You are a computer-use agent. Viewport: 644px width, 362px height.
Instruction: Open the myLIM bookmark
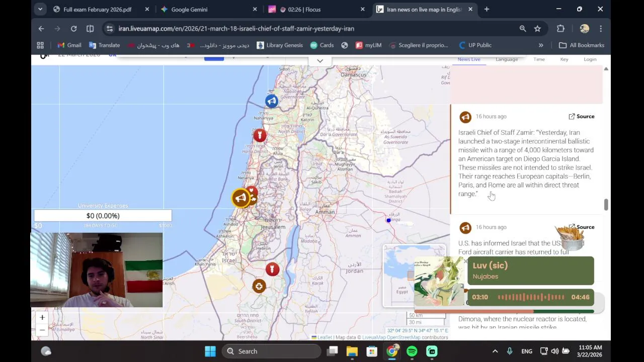[369, 45]
